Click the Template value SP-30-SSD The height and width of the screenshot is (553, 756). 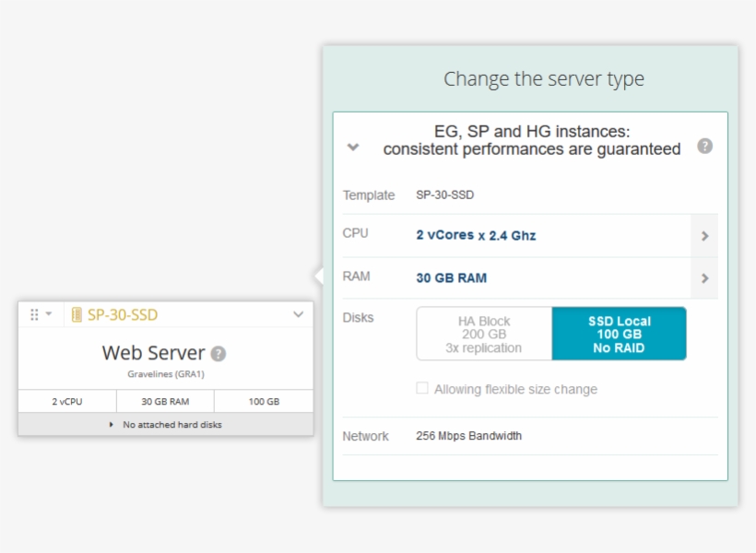pos(445,194)
